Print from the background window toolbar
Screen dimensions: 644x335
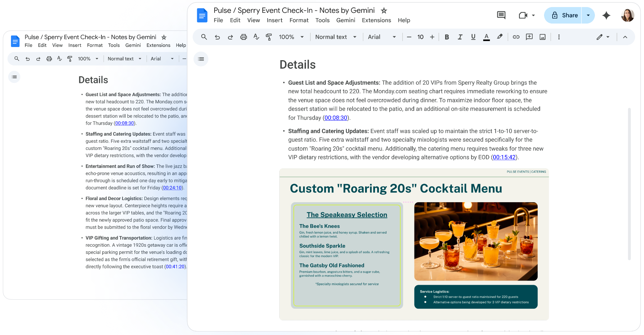coord(49,59)
